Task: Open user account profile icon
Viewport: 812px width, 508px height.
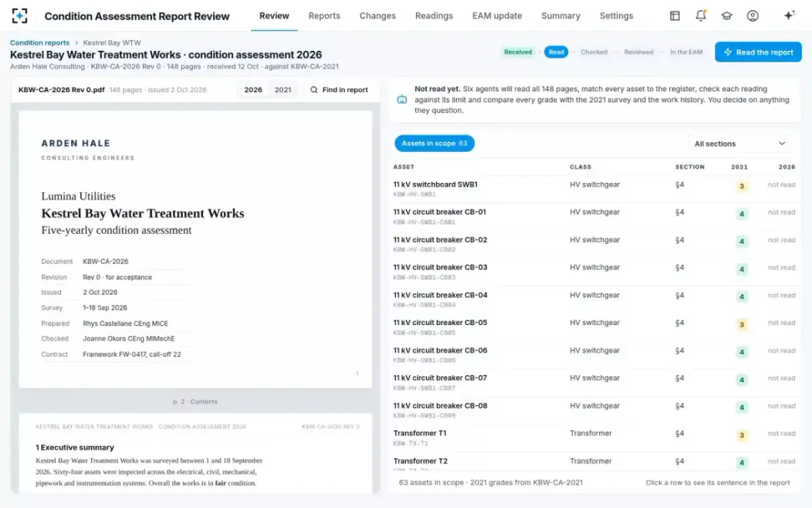Action: 752,16
